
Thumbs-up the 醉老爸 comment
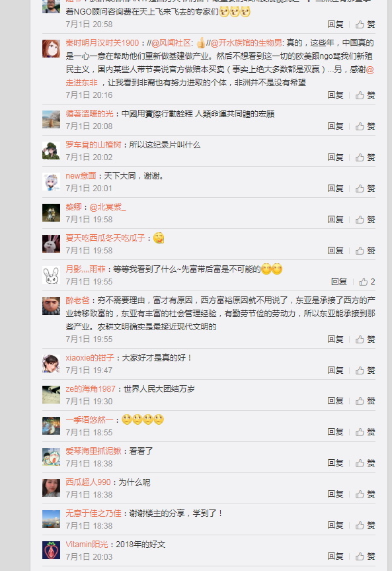(x=365, y=339)
